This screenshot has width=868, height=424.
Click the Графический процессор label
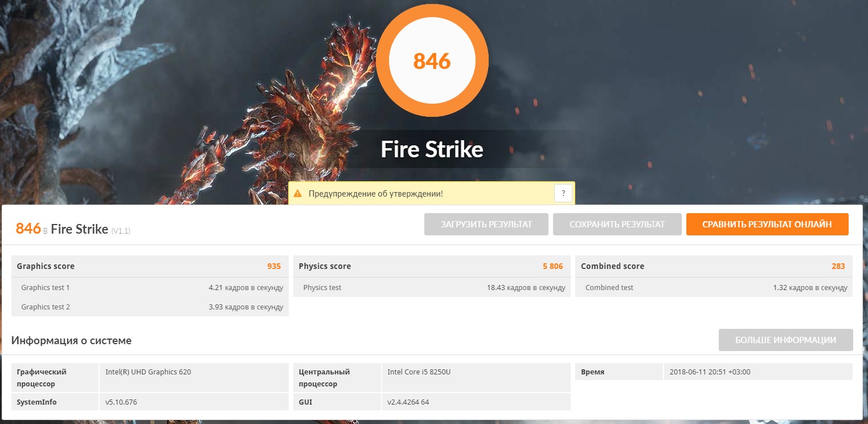click(42, 378)
